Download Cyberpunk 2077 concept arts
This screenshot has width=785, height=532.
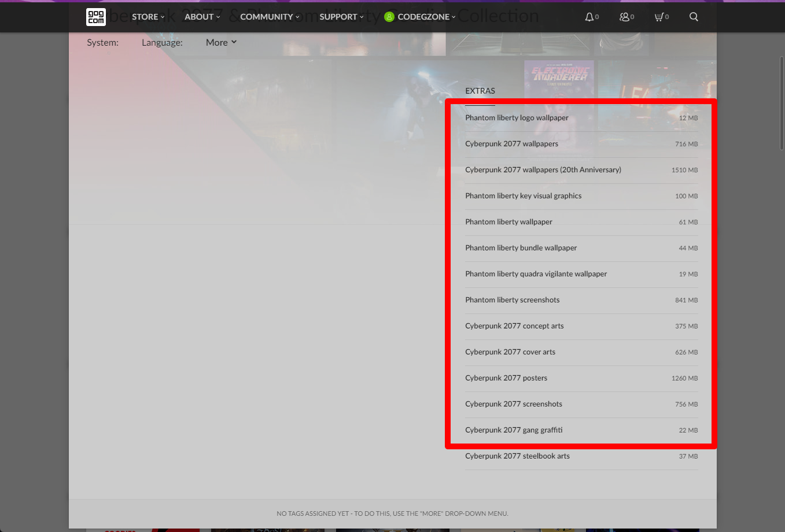581,326
